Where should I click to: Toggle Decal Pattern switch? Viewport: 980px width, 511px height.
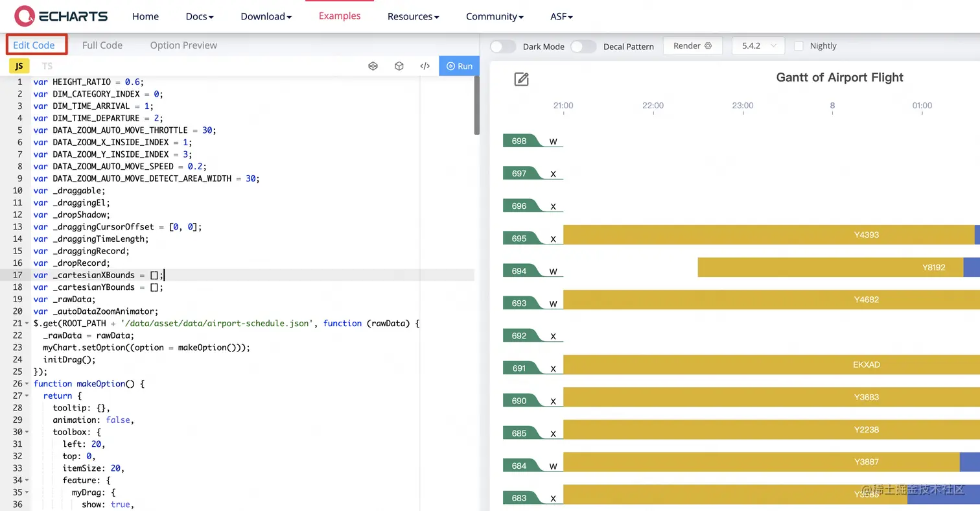coord(583,46)
